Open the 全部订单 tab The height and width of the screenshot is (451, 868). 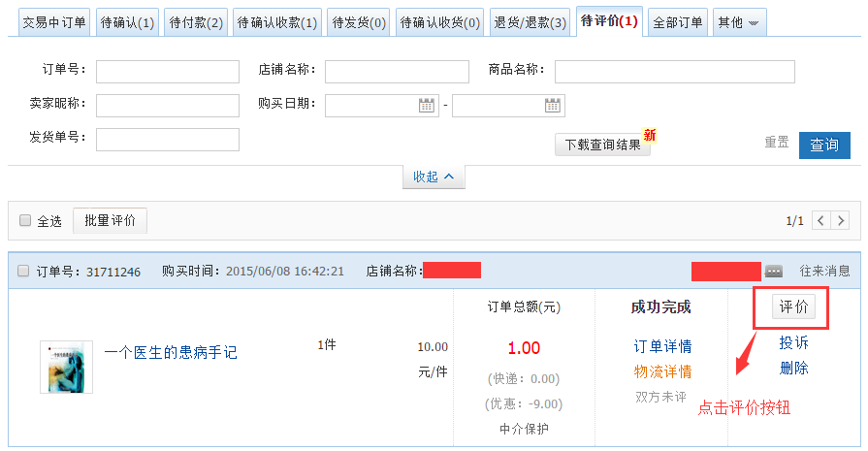tap(678, 22)
